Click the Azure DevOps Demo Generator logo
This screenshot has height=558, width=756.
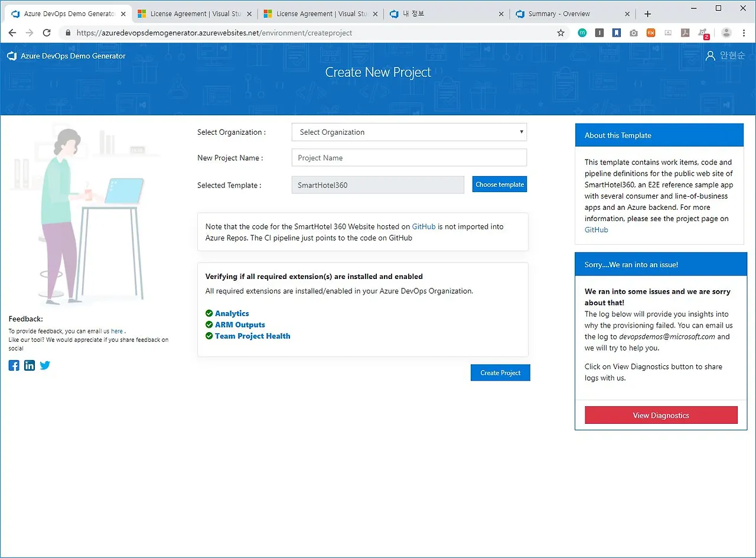click(11, 56)
